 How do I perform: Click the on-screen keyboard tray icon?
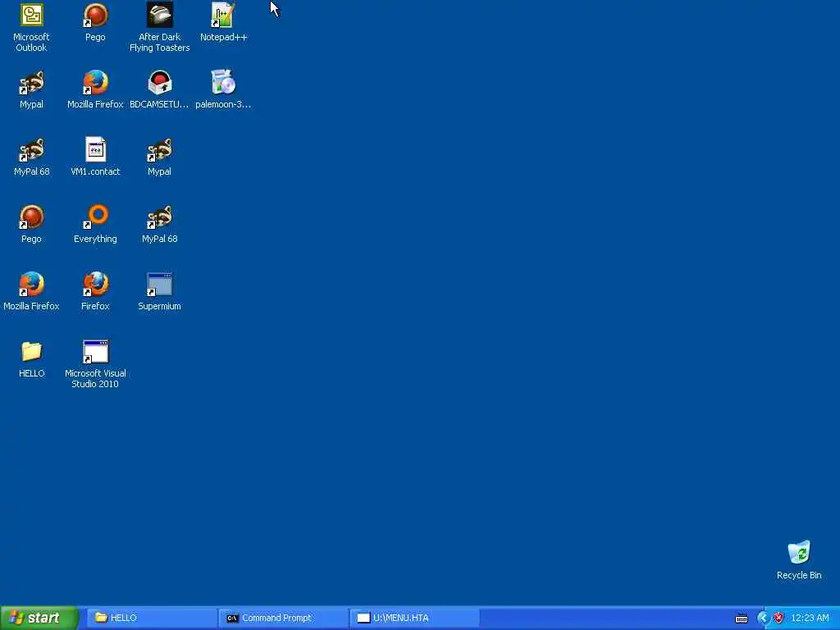(x=742, y=619)
